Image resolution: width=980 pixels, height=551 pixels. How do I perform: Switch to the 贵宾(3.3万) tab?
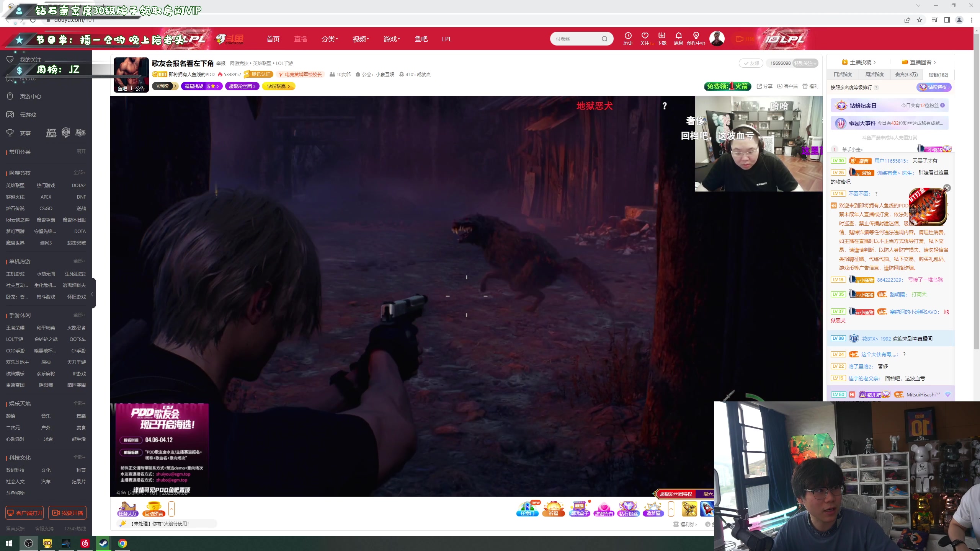click(x=906, y=75)
